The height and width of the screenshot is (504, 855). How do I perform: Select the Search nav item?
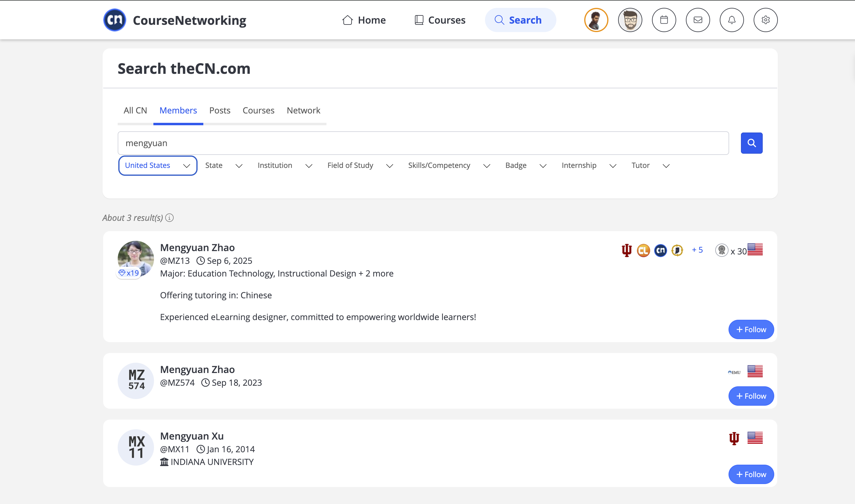520,20
